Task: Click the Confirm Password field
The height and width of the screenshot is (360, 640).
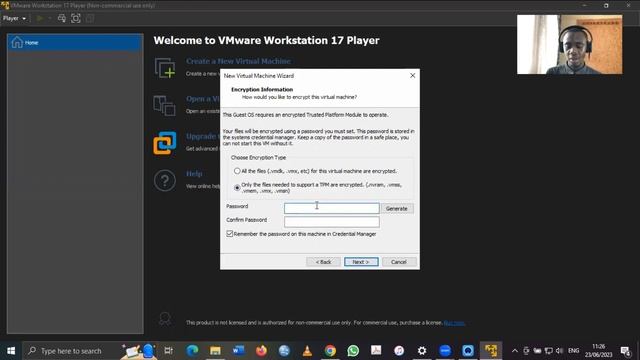Action: (x=331, y=222)
